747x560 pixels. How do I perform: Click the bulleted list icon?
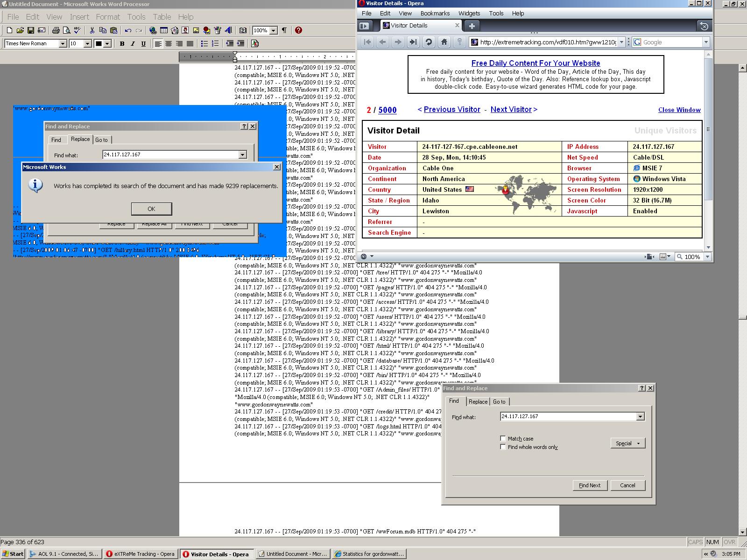click(x=204, y=43)
